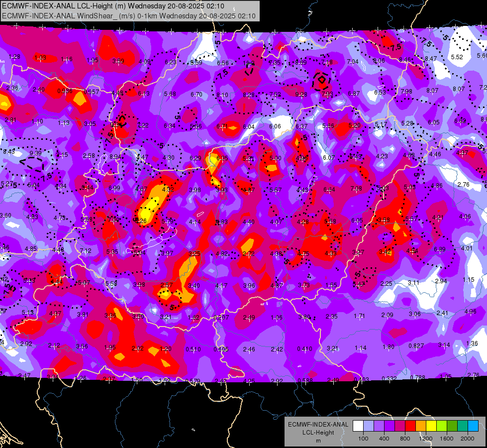Click the wind shear value '0.605'
The height and width of the screenshot is (448, 487).
click(x=221, y=349)
